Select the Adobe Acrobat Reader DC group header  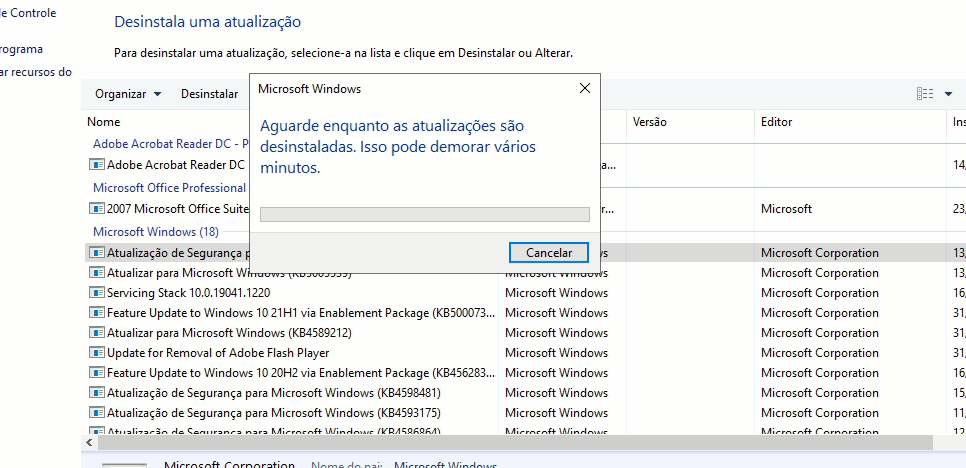tap(171, 143)
